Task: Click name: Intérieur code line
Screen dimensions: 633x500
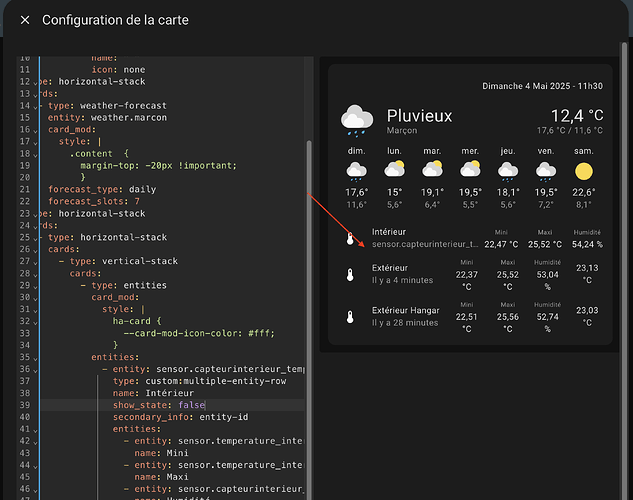Action: (153, 393)
